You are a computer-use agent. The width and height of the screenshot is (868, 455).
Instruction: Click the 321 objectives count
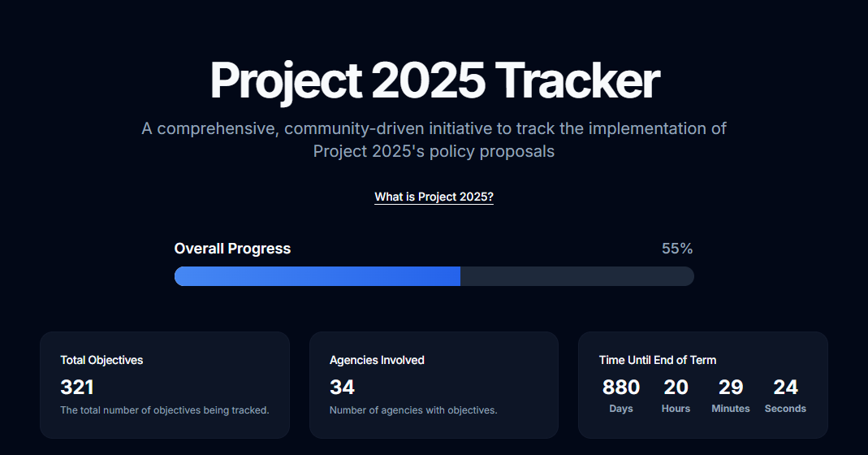pos(77,387)
